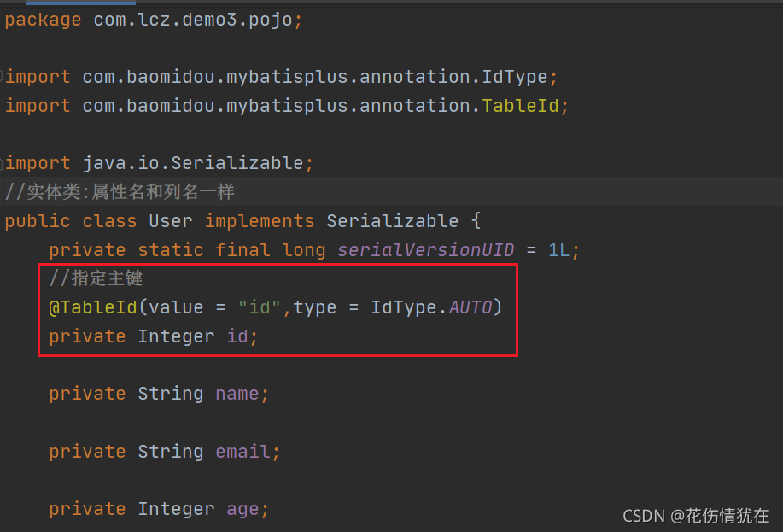Click the IdType class name in import

click(x=514, y=77)
